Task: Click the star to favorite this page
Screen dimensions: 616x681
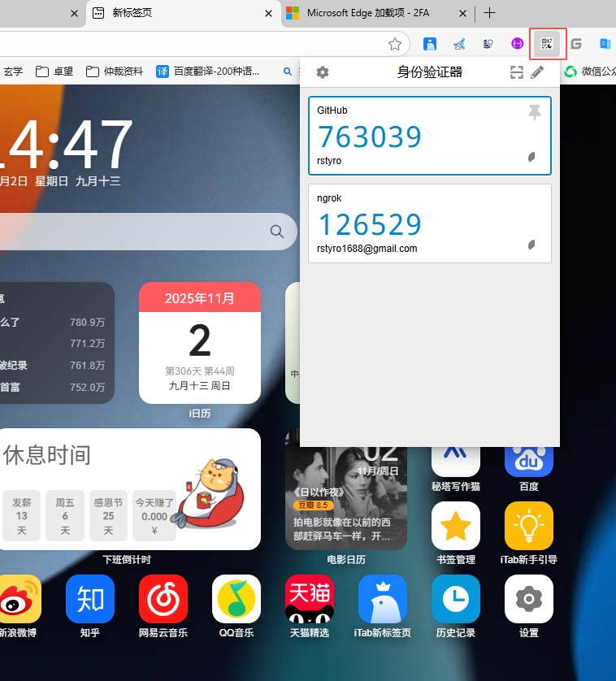Action: 395,44
